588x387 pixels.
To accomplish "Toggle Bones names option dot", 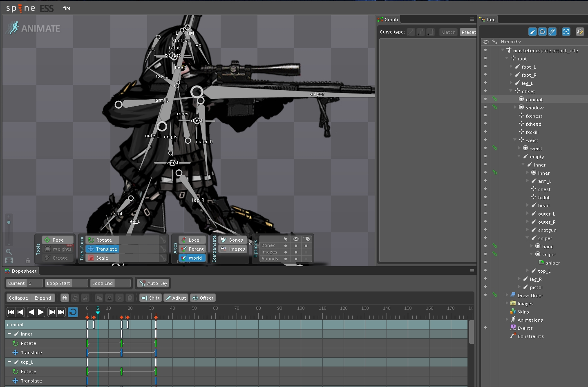I will [x=306, y=246].
